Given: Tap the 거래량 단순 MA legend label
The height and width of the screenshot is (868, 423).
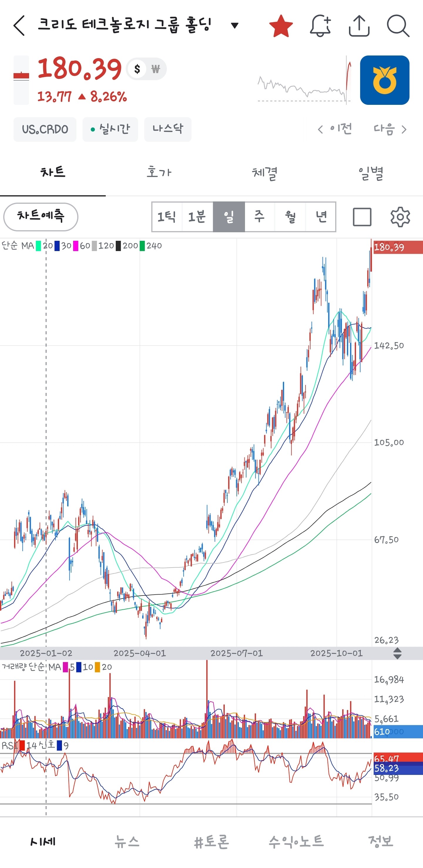Looking at the screenshot, I should [31, 667].
